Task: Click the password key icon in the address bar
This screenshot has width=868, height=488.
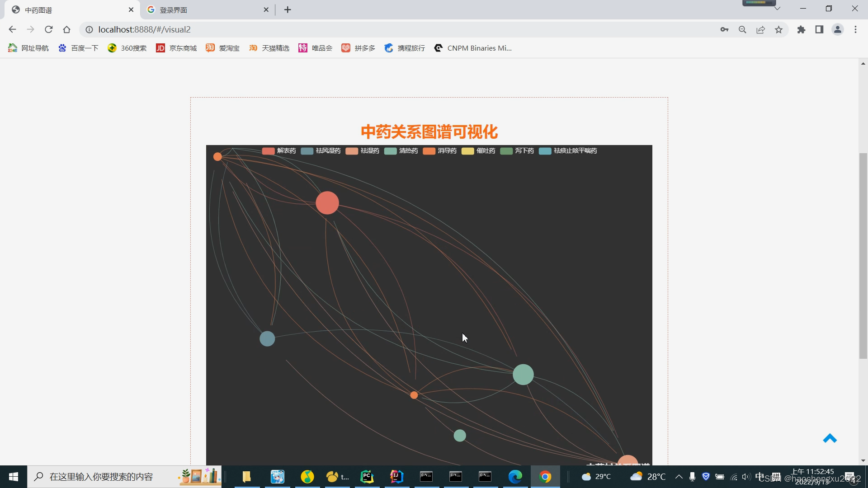Action: (x=724, y=29)
